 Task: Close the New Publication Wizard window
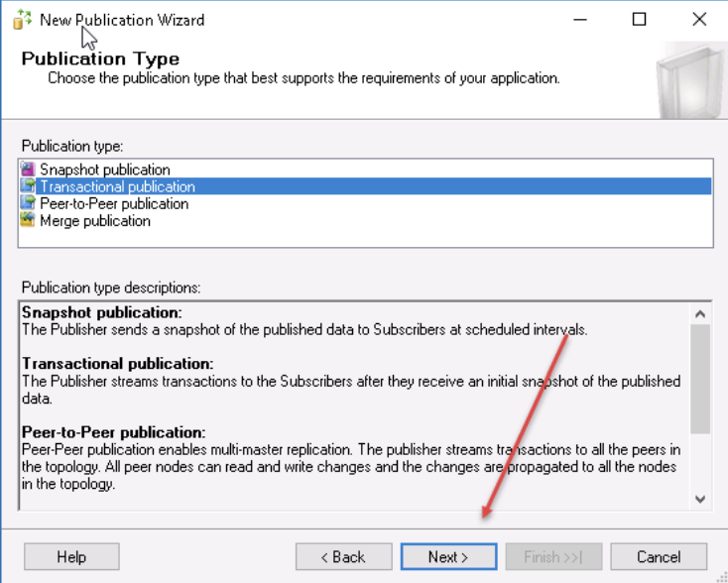(699, 20)
